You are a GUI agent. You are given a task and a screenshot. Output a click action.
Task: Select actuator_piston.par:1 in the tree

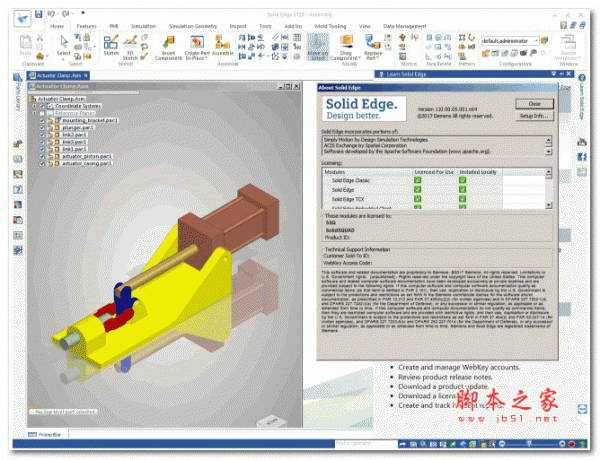click(86, 156)
